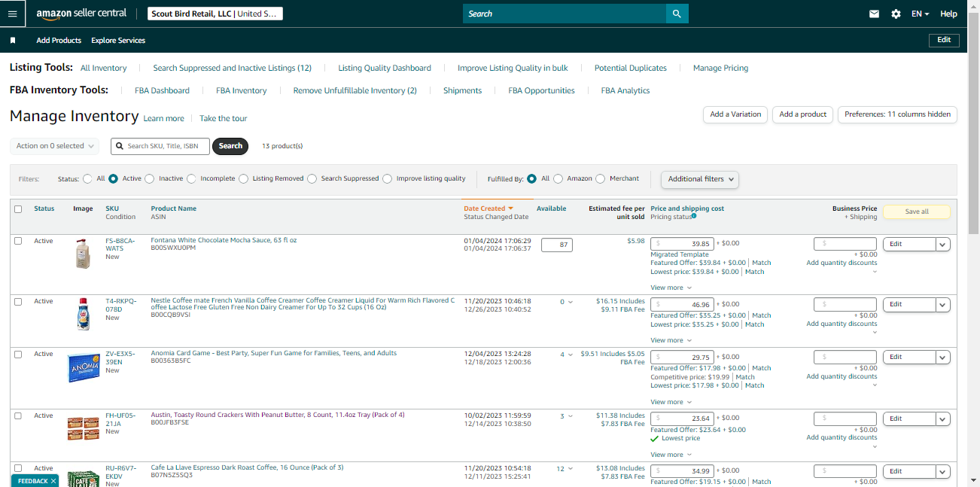Screen dimensions: 980x487
Task: Select the Search Suppressed filter
Action: coord(312,178)
